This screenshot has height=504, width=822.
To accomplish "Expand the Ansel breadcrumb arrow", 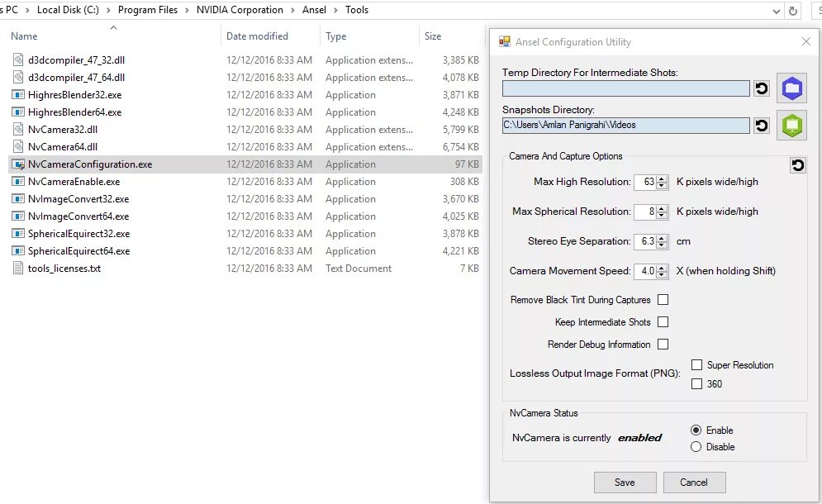I will click(335, 10).
